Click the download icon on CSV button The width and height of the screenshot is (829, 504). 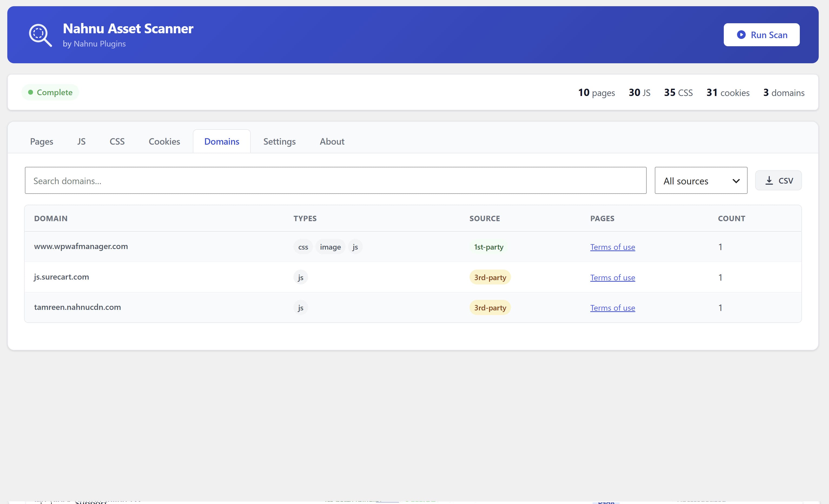[x=769, y=181]
